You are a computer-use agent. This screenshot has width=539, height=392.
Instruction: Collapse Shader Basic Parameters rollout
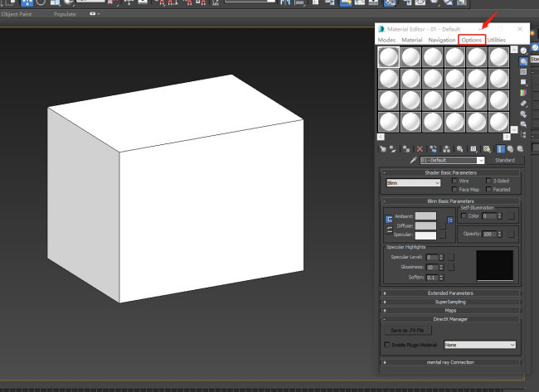click(450, 172)
